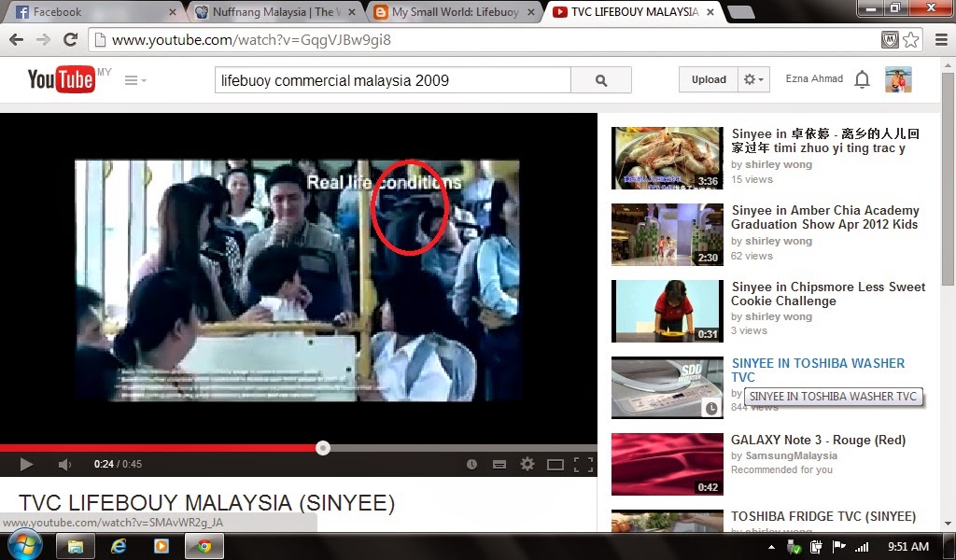This screenshot has height=560, width=956.
Task: Open GALAXY Note 3 Rouge video link
Action: 818,440
